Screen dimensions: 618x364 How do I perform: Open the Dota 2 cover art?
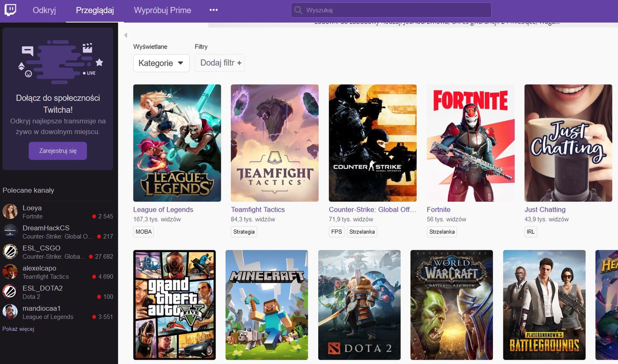click(x=359, y=305)
